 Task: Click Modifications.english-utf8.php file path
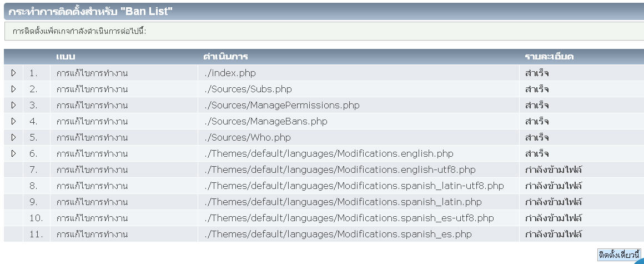339,170
